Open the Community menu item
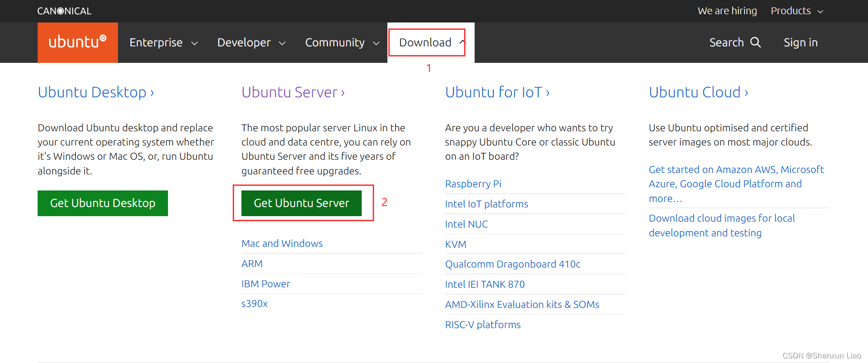The height and width of the screenshot is (363, 868). click(335, 43)
